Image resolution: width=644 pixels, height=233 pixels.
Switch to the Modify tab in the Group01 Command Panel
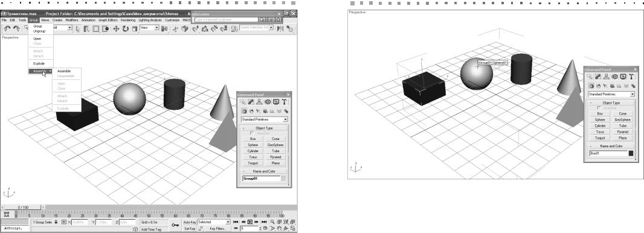point(251,102)
